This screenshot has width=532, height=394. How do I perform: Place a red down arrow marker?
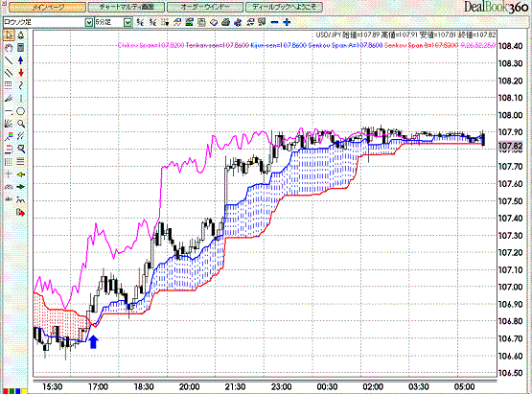(x=21, y=73)
